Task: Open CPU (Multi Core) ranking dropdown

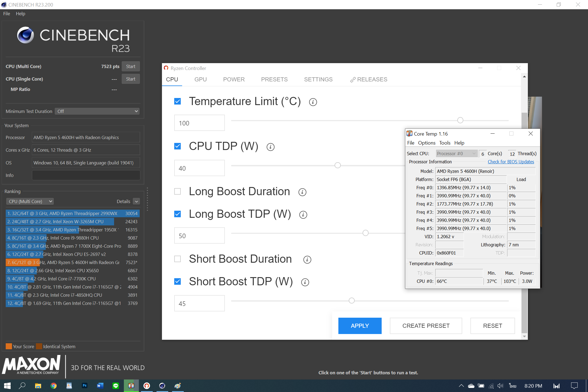Action: point(30,201)
